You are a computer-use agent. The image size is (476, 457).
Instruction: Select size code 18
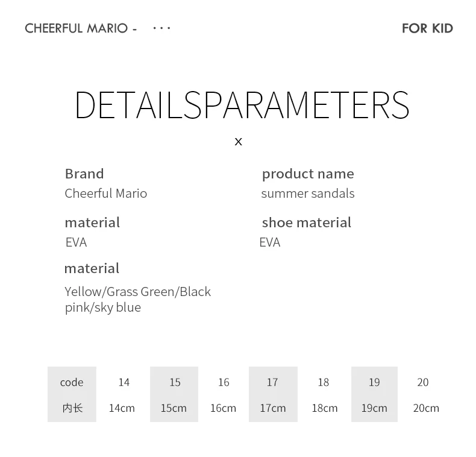click(x=324, y=382)
